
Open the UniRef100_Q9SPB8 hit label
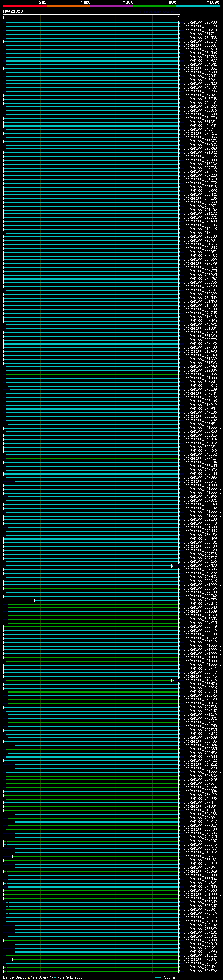(200, 23)
